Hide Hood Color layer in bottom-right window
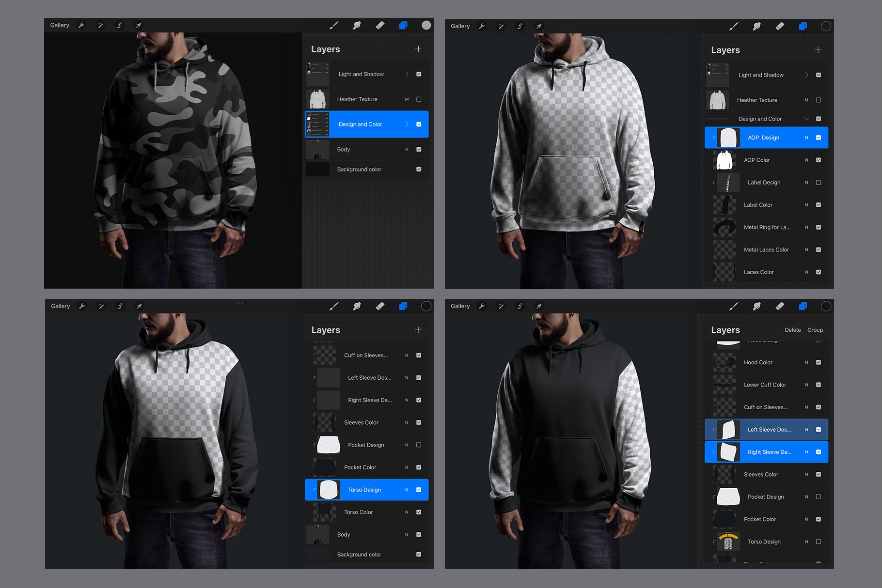882x588 pixels. click(x=819, y=362)
